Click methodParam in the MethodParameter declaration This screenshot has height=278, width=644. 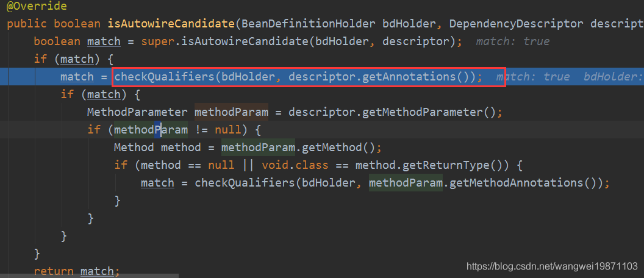click(231, 112)
